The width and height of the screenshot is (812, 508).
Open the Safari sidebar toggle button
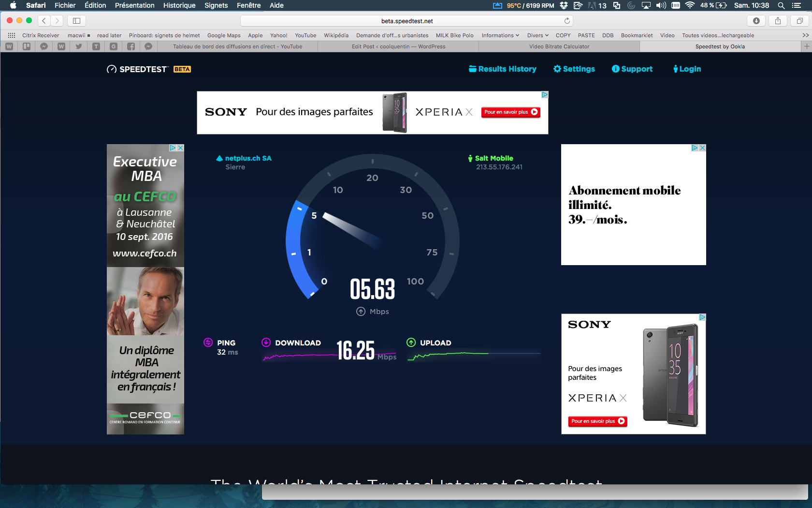point(76,21)
